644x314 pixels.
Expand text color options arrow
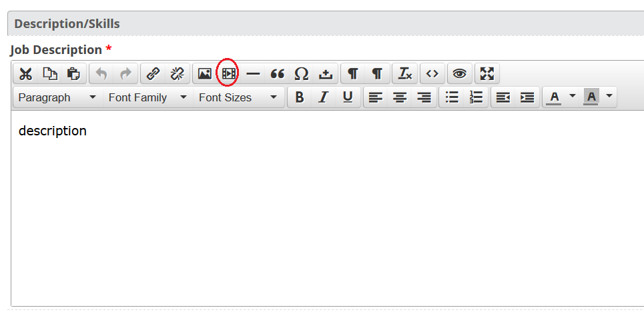tap(573, 97)
